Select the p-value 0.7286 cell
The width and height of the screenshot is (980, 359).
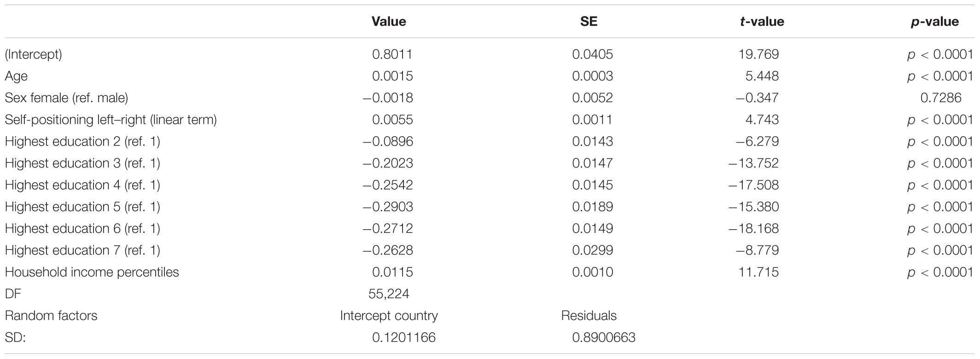(x=941, y=98)
